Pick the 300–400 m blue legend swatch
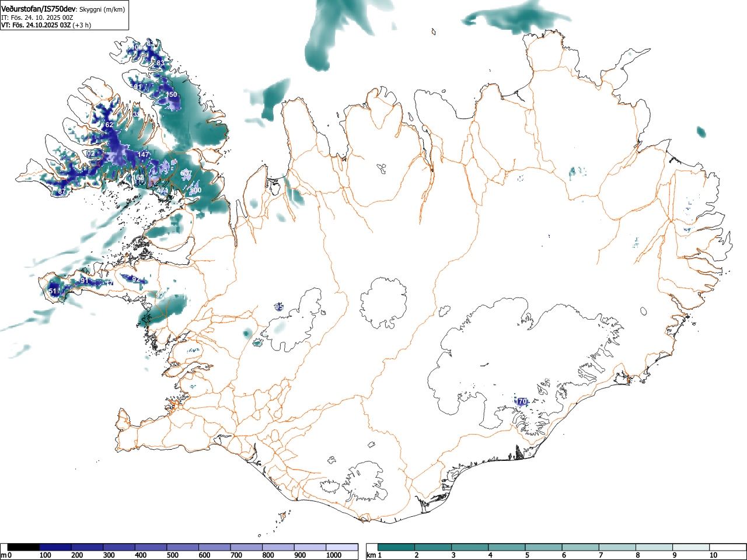This screenshot has width=747, height=560. coord(119,547)
